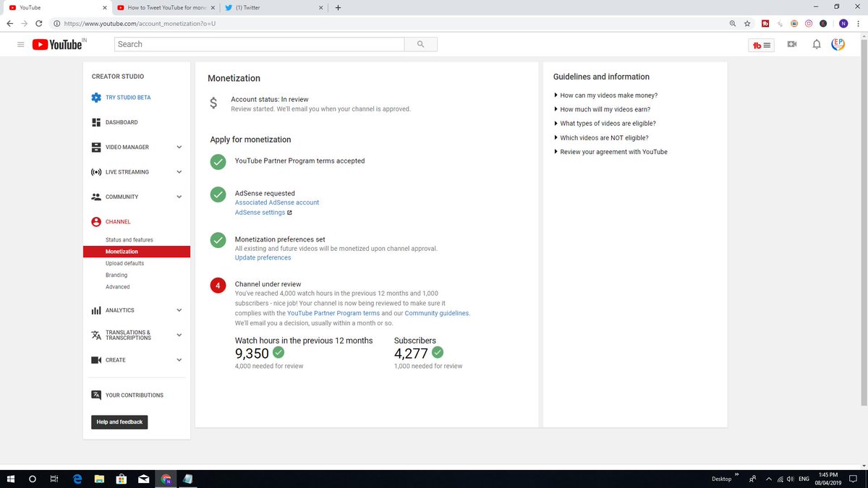Open Status and features

coord(129,240)
